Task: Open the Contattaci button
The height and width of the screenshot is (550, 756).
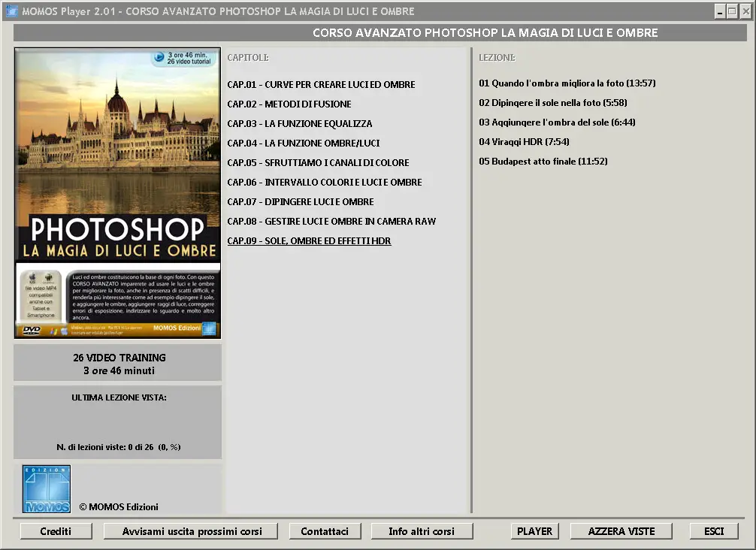Action: pyautogui.click(x=325, y=531)
